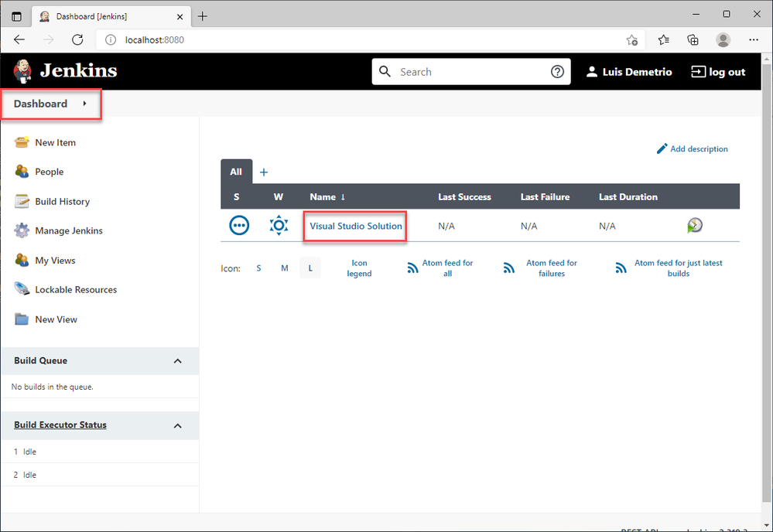The image size is (773, 532).
Task: Open the Lockable Resources menu entry
Action: (x=76, y=289)
